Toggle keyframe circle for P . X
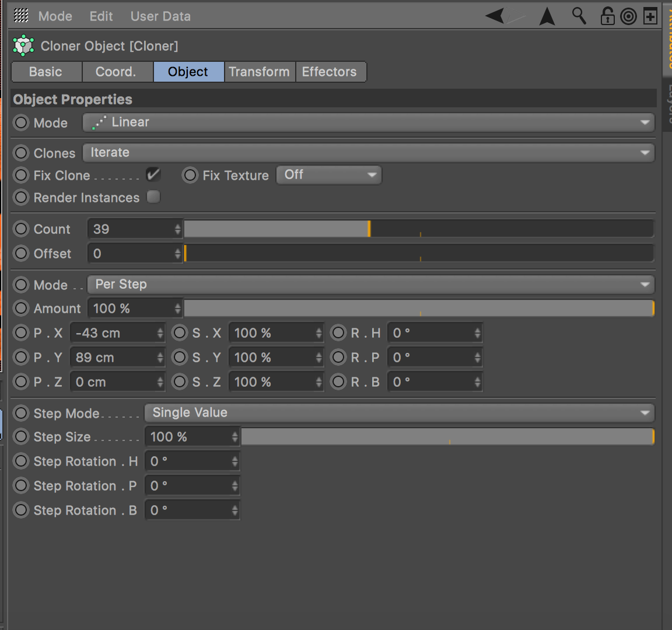 tap(20, 332)
